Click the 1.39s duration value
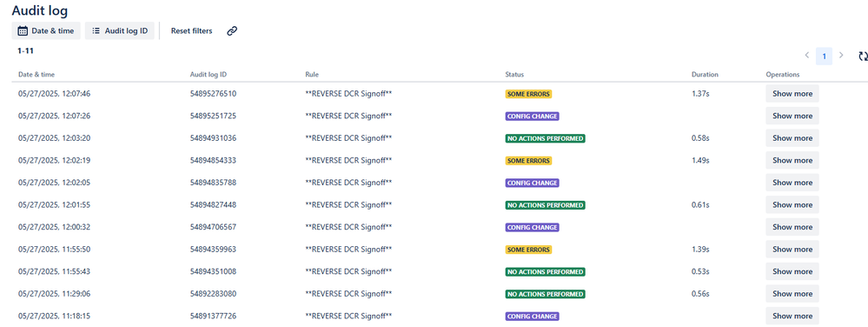Image resolution: width=868 pixels, height=327 pixels. click(700, 250)
